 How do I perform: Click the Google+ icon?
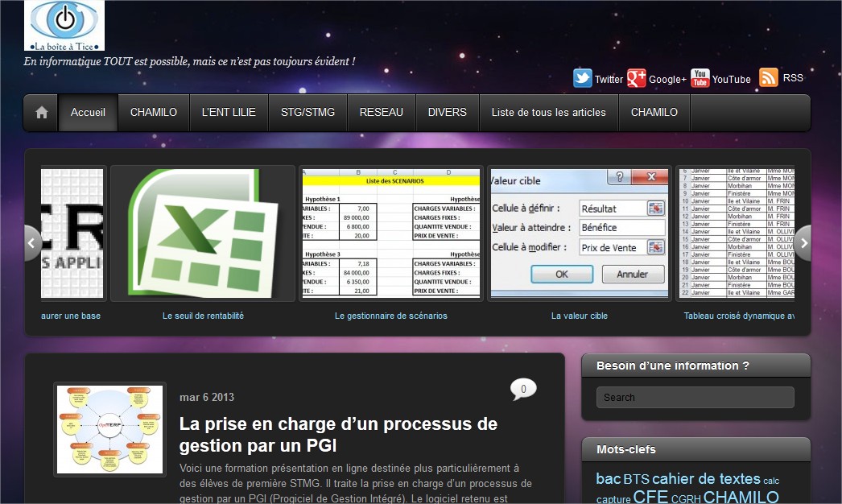(637, 78)
